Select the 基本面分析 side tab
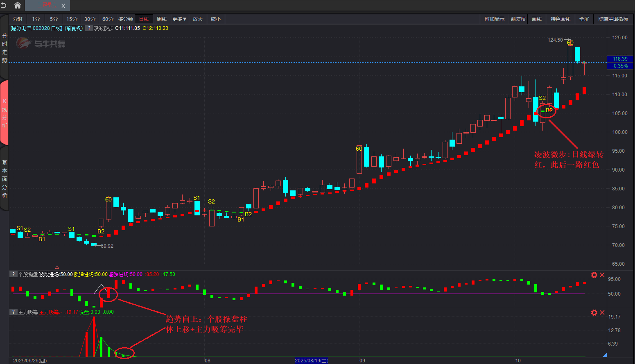The width and height of the screenshot is (635, 364). (x=5, y=179)
